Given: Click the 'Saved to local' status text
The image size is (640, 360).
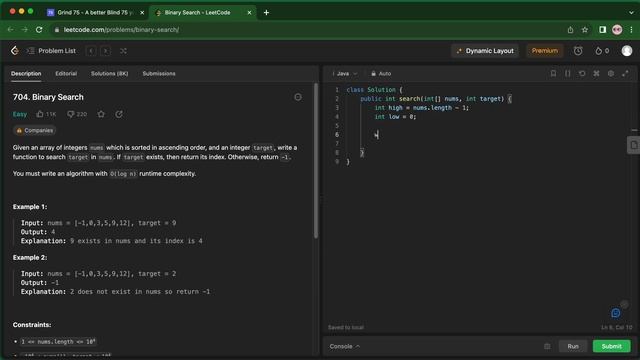Looking at the screenshot, I should [x=346, y=327].
